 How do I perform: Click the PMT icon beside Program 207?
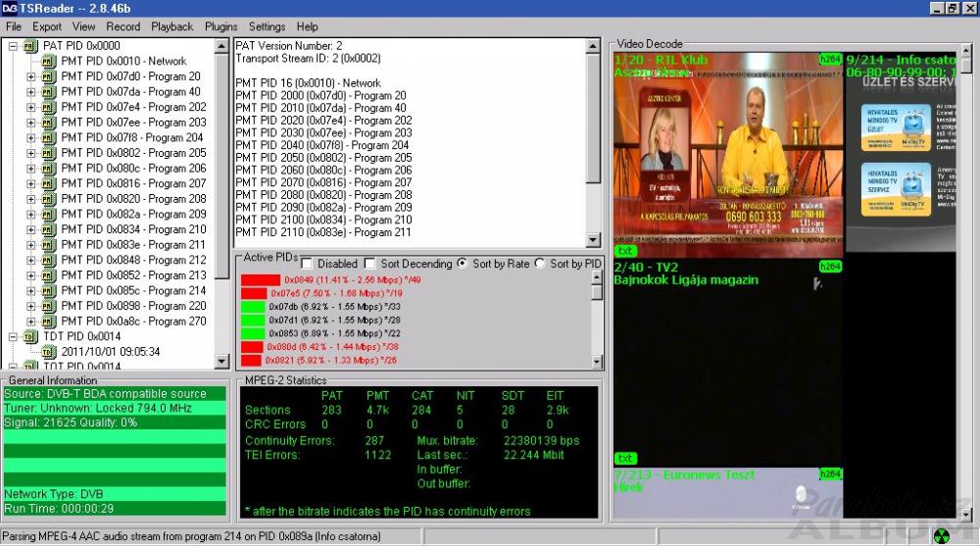point(49,184)
